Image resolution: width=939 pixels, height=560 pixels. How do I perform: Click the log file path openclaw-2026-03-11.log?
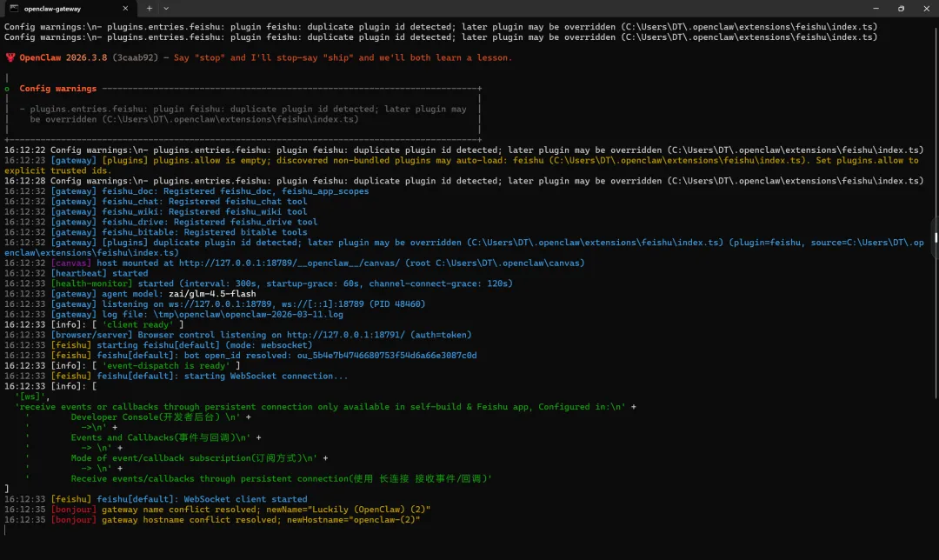click(x=248, y=315)
